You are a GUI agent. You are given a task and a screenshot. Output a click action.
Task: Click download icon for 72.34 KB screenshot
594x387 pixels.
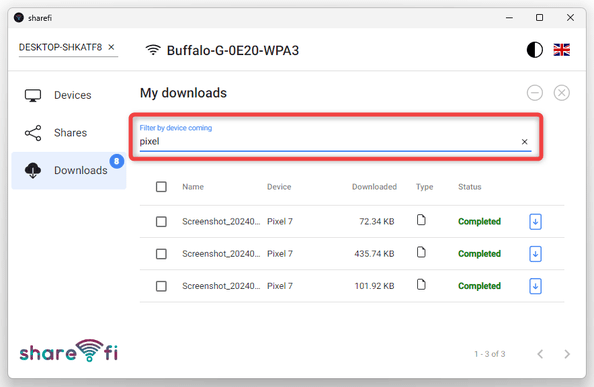535,222
